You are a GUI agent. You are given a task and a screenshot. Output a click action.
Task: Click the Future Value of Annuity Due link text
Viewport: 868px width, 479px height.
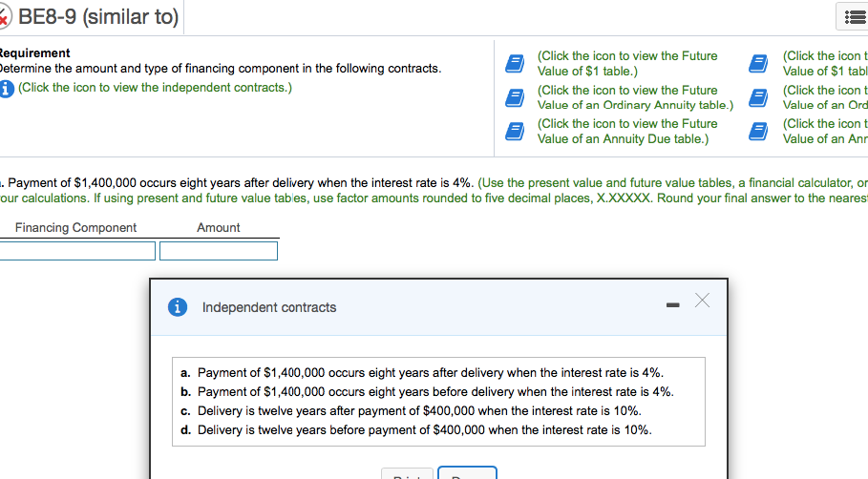626,131
